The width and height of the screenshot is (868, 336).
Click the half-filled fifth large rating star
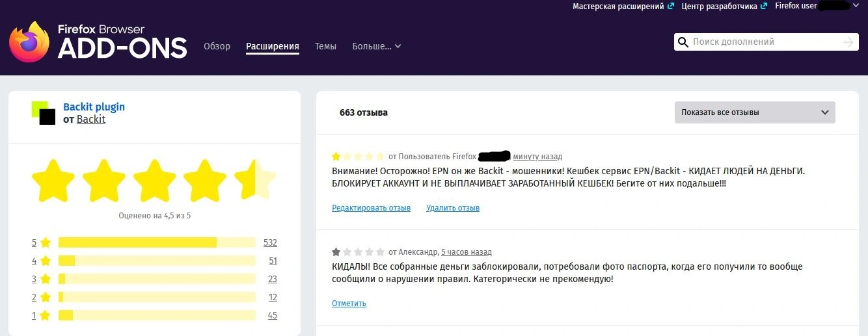(x=255, y=179)
